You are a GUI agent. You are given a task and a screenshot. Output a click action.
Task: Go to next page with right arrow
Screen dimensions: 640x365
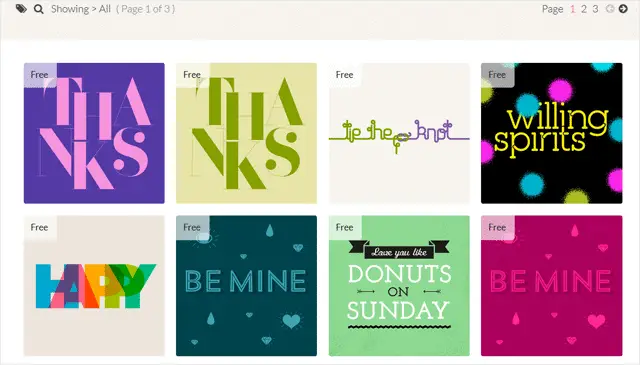tap(623, 9)
